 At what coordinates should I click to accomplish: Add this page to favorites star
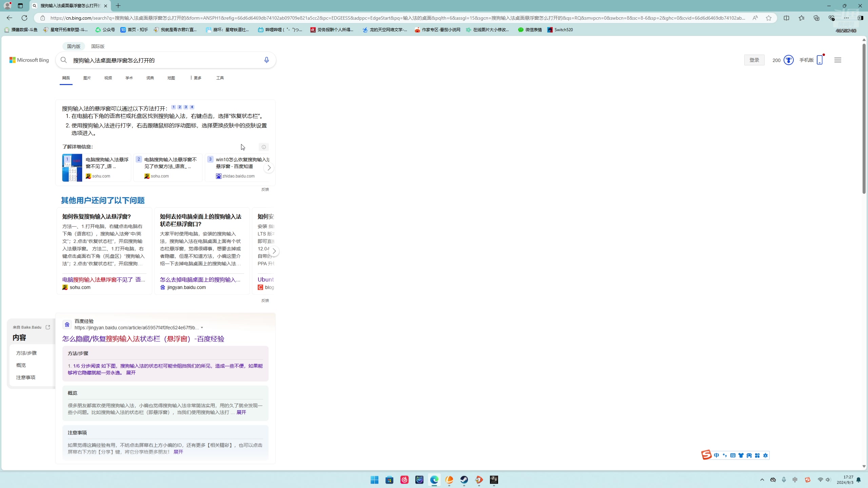(x=769, y=18)
